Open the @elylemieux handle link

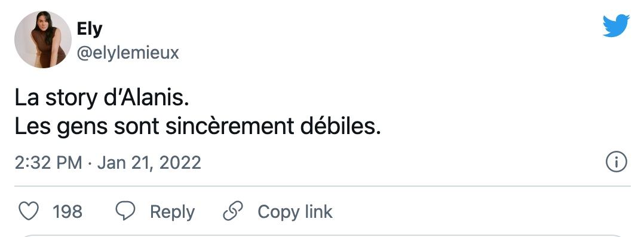pyautogui.click(x=128, y=53)
